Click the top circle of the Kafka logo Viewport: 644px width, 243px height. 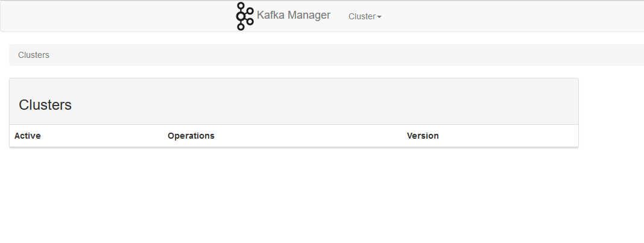click(241, 6)
